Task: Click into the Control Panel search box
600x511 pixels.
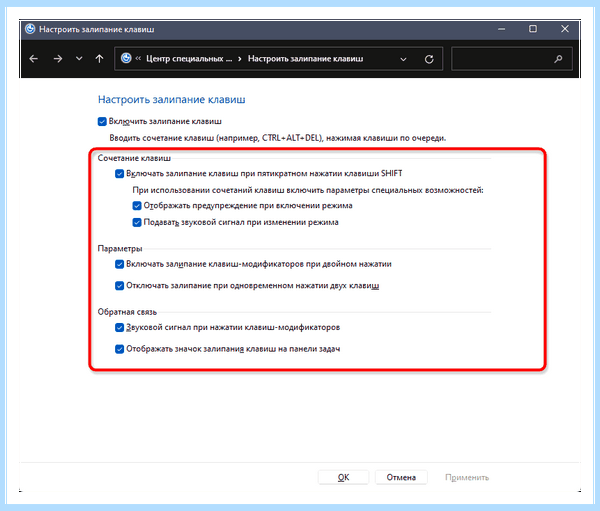Action: 512,59
